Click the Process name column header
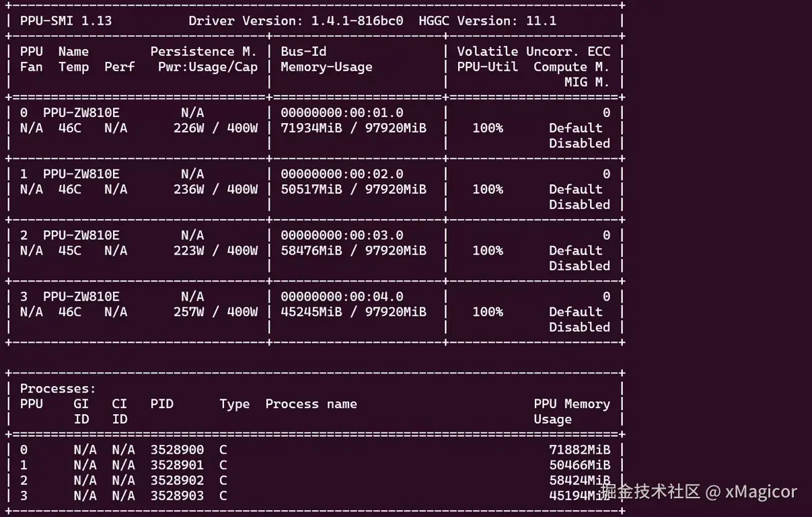Screen dimensions: 812x517 [311, 403]
